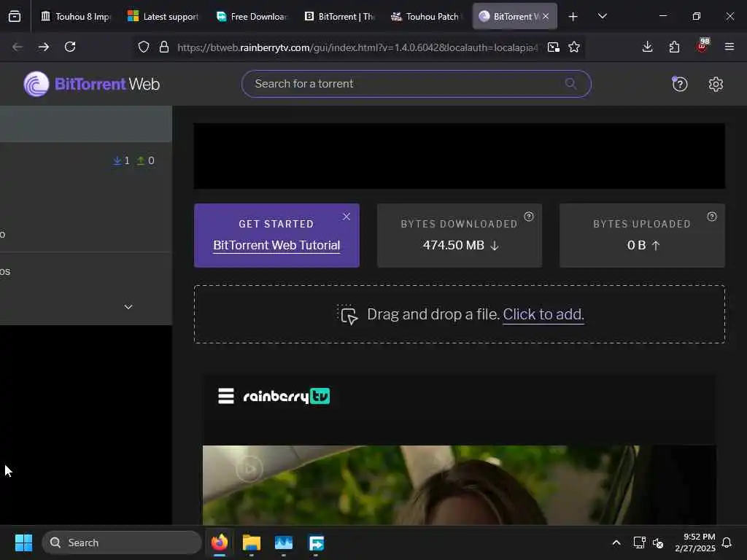Viewport: 747px width, 560px height.
Task: Open the taskbar app with a blue arrow
Action: 316,542
